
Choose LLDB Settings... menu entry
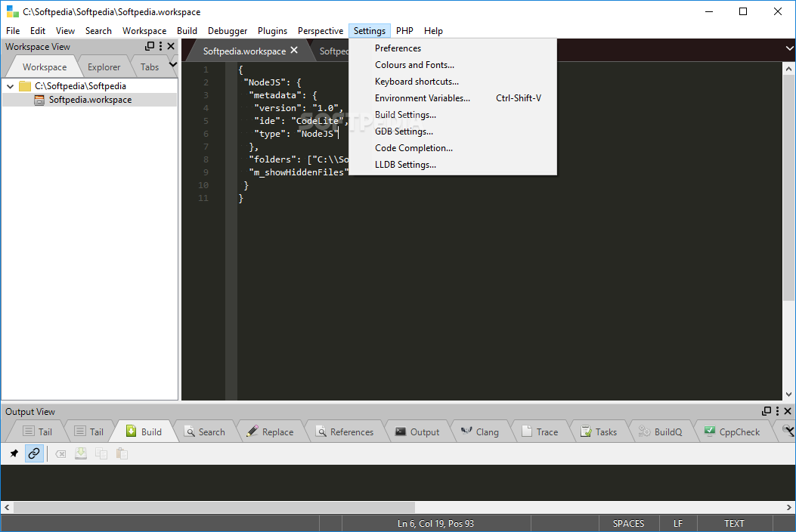click(453, 165)
